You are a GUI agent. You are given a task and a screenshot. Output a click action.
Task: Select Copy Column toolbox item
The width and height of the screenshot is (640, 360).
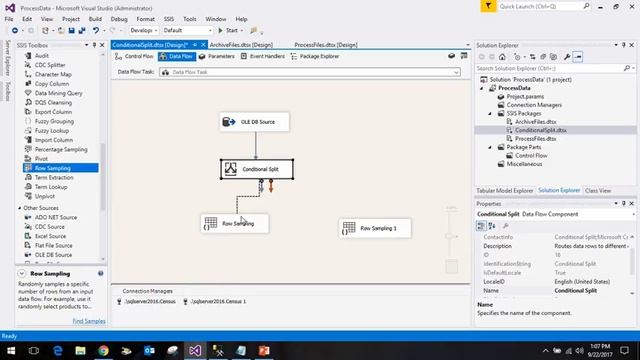click(51, 84)
